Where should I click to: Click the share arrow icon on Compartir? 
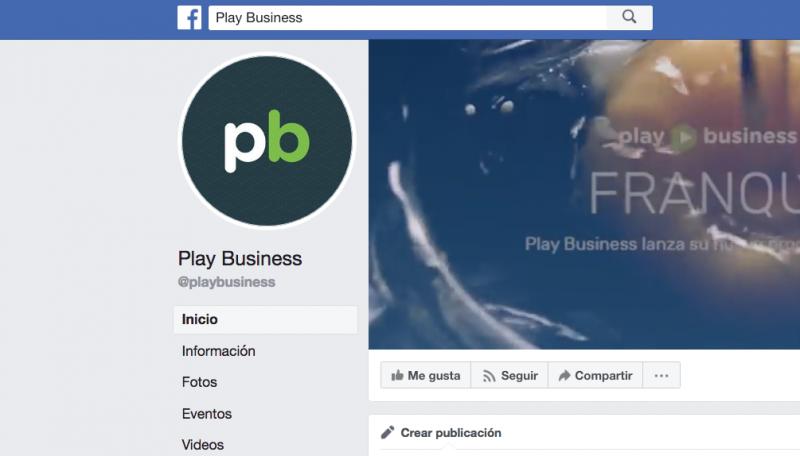[x=564, y=376]
